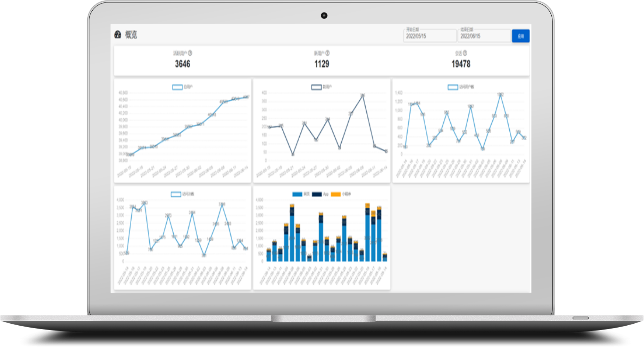The height and width of the screenshot is (347, 644).
Task: Select the end date field 2022/06/15
Action: (484, 36)
